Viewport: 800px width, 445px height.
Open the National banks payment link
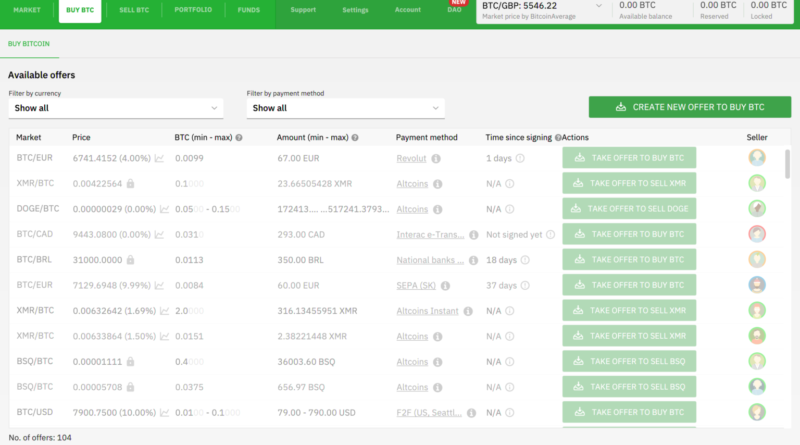click(430, 260)
